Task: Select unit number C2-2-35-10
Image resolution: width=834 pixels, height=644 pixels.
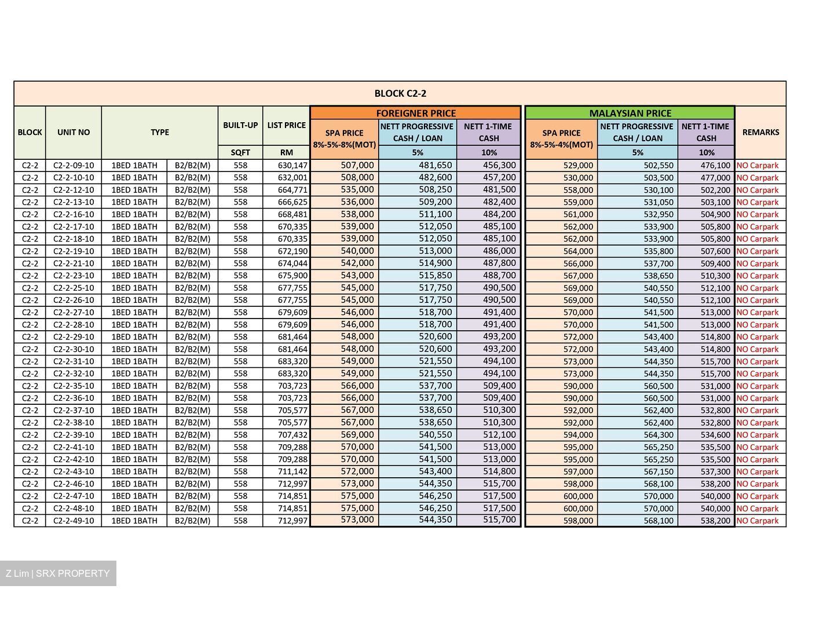Action: click(74, 386)
